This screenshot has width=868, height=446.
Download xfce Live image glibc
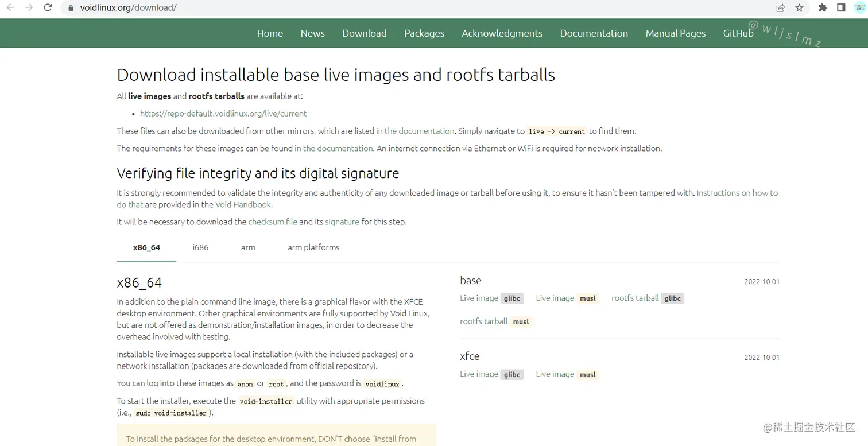tap(491, 374)
